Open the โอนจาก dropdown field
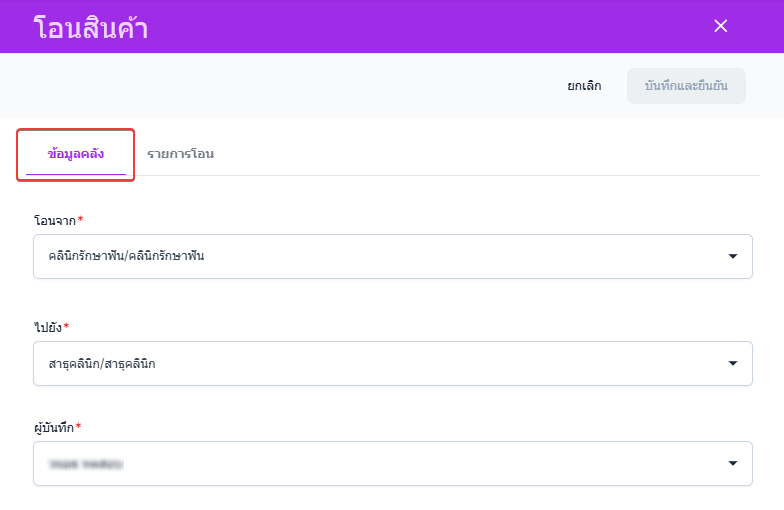The height and width of the screenshot is (510, 784). 392,256
